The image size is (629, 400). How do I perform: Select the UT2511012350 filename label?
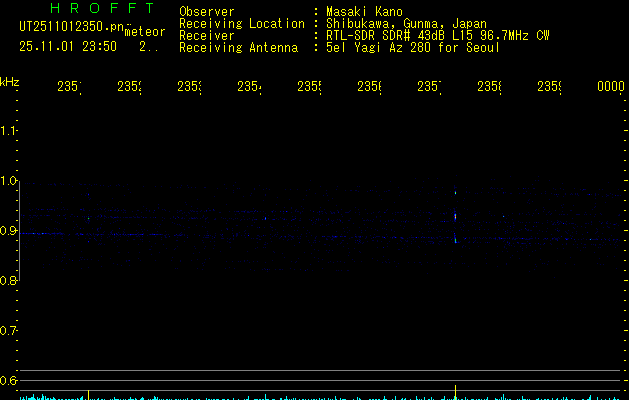pyautogui.click(x=71, y=29)
